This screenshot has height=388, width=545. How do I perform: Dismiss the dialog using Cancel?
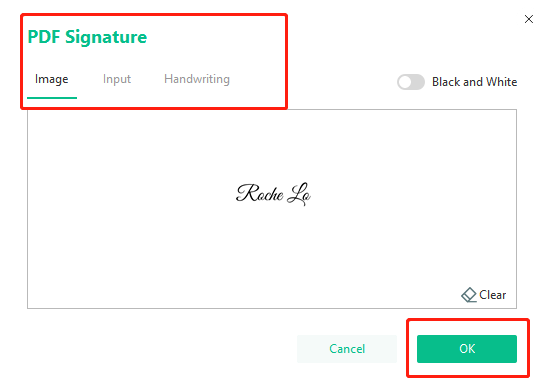click(x=347, y=349)
